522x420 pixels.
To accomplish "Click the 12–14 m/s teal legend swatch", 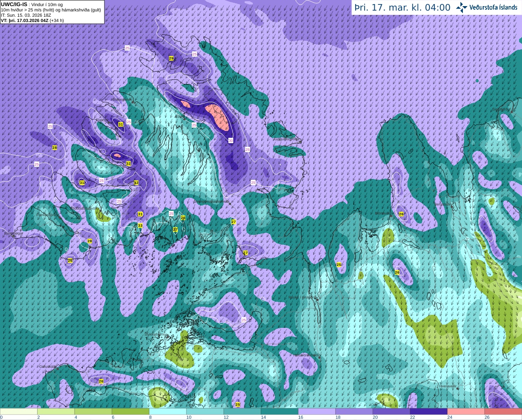I will click(242, 411).
